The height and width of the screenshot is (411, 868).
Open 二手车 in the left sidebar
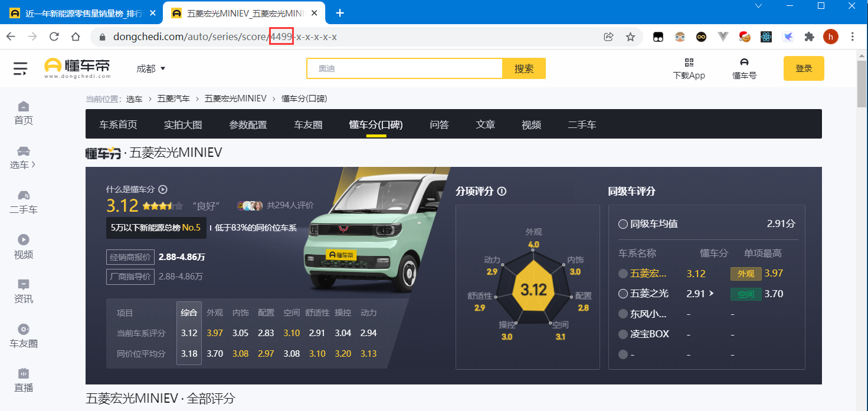24,202
